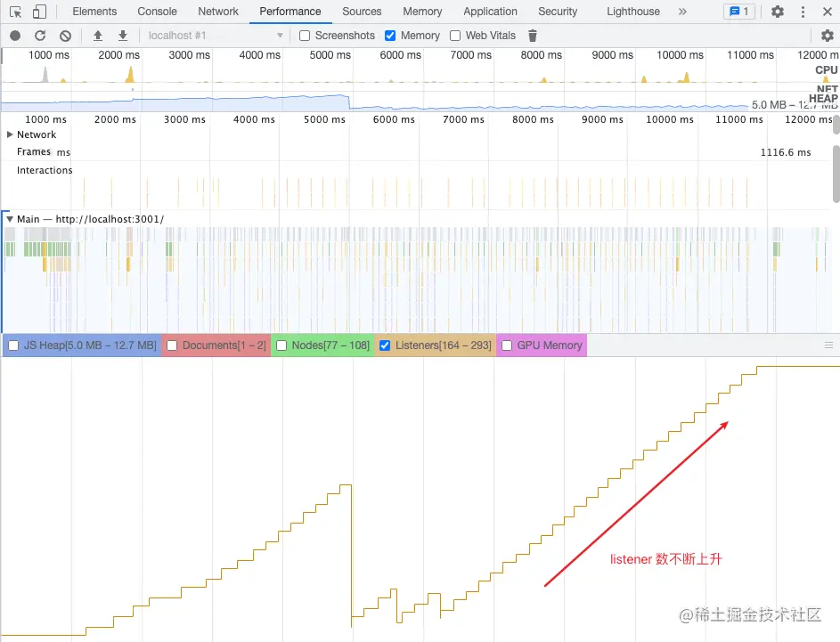Toggle the GPU Memory counter checkbox
The image size is (840, 642).
click(506, 345)
